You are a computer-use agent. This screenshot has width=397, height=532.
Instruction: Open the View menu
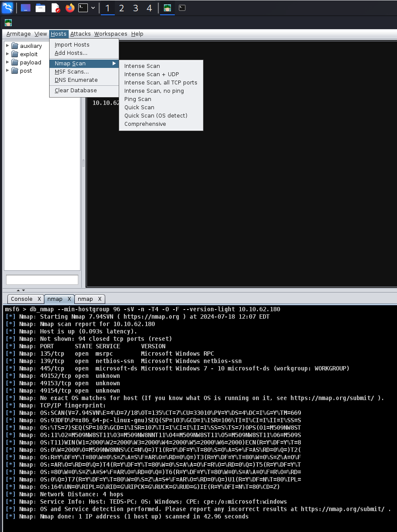(x=41, y=34)
